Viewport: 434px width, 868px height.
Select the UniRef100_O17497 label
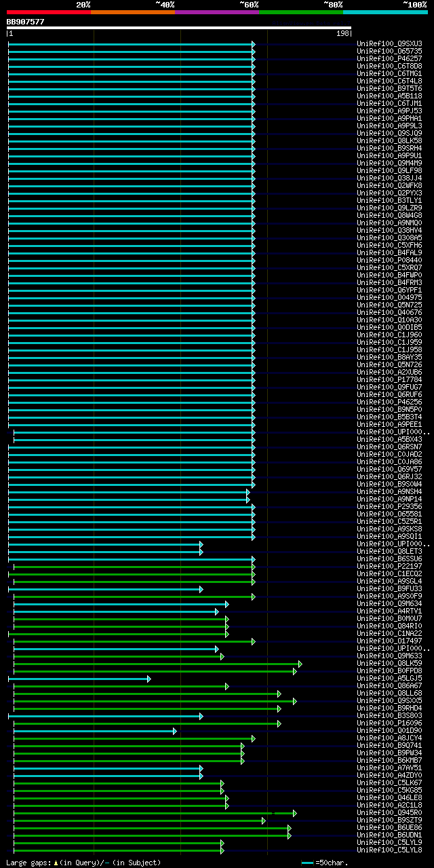point(389,641)
